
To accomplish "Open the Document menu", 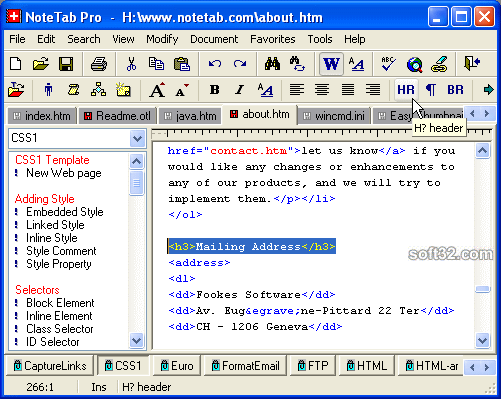I will (214, 39).
